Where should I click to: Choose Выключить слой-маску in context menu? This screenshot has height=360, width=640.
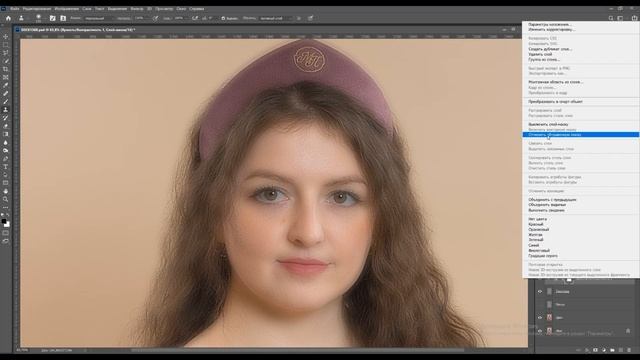[x=580, y=124]
